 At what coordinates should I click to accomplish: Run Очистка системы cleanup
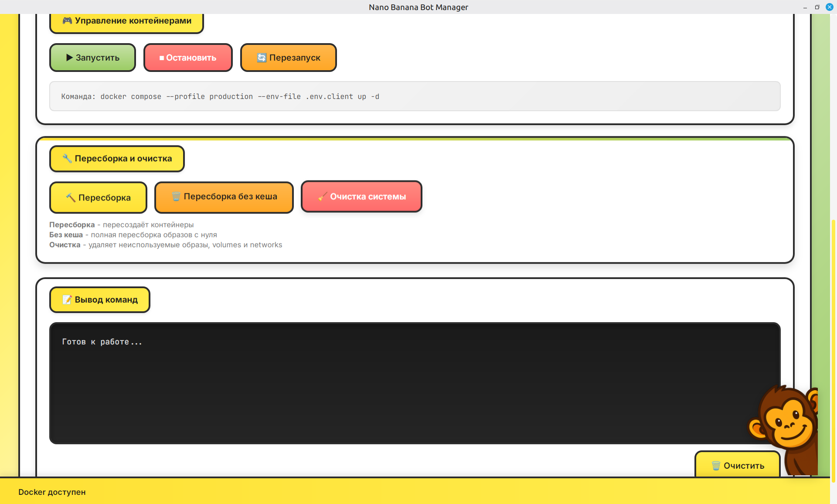coord(361,197)
